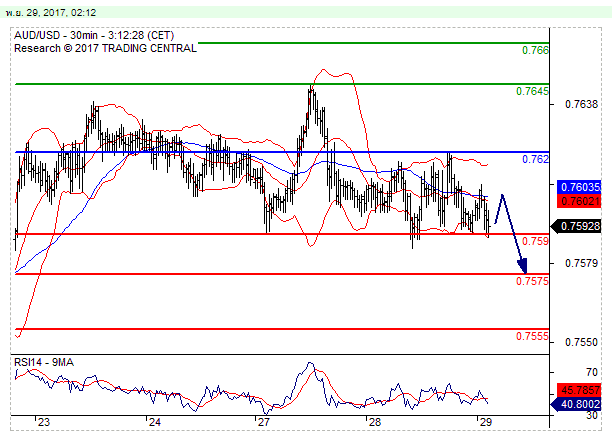Screen dimensions: 612x437
Task: Click the red 0.7555 support label
Action: pyautogui.click(x=532, y=336)
